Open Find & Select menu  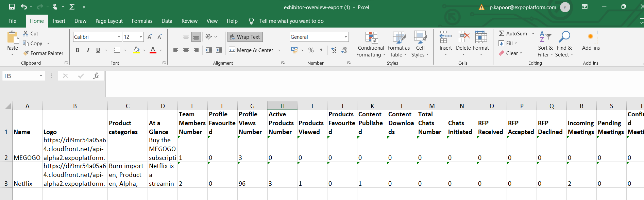(564, 44)
